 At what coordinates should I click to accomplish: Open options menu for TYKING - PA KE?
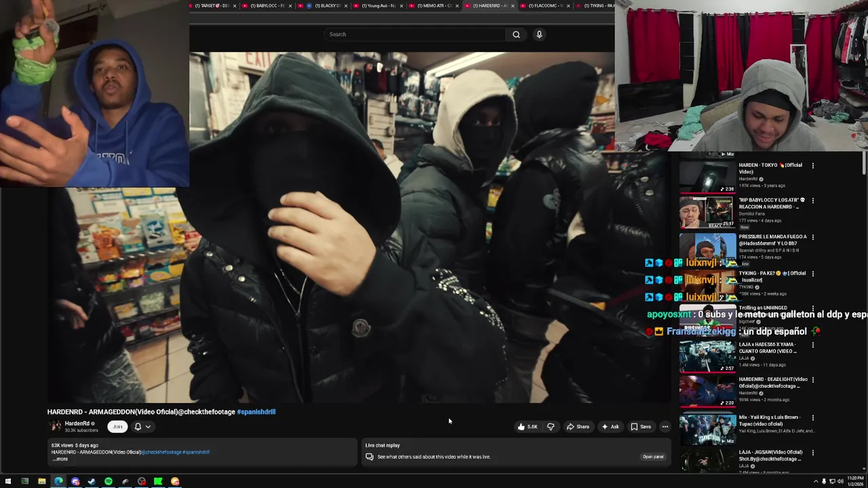812,274
